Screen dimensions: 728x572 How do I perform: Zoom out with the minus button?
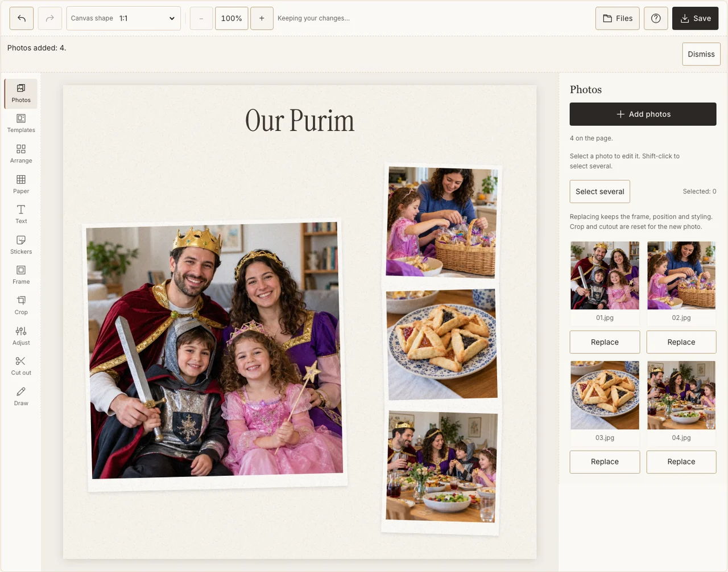tap(201, 18)
